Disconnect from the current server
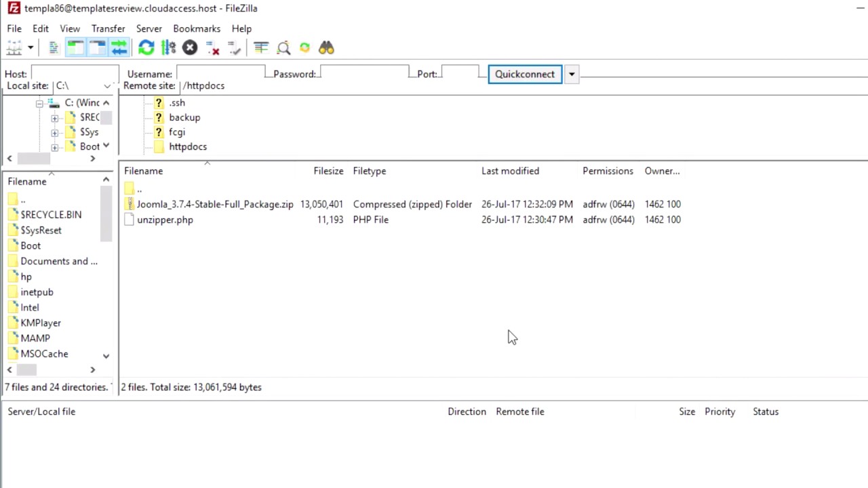This screenshot has width=868, height=488. 212,47
